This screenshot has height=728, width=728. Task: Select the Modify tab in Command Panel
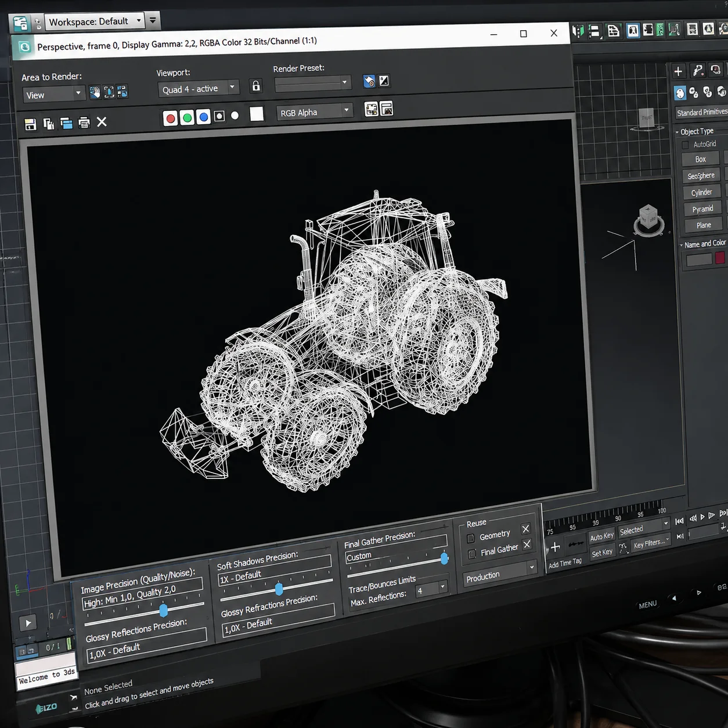(698, 70)
